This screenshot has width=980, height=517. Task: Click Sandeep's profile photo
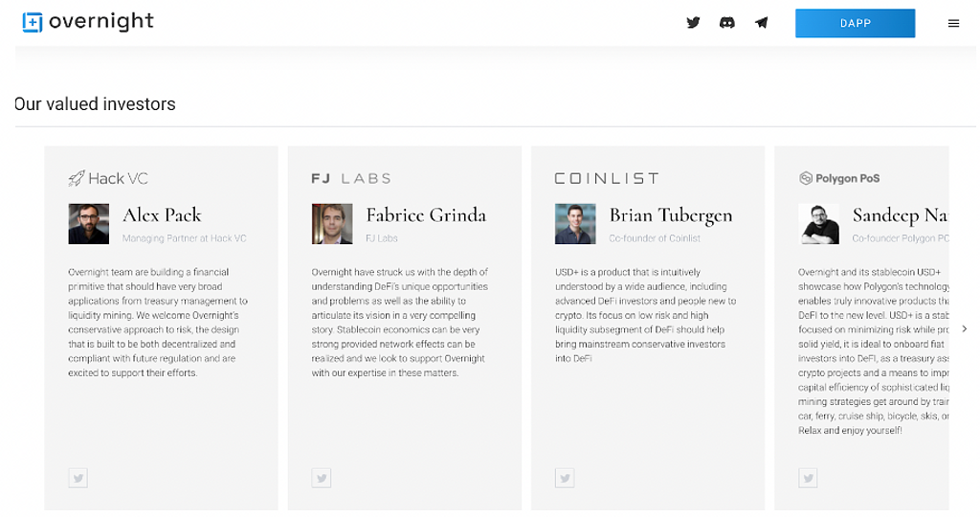tap(818, 224)
